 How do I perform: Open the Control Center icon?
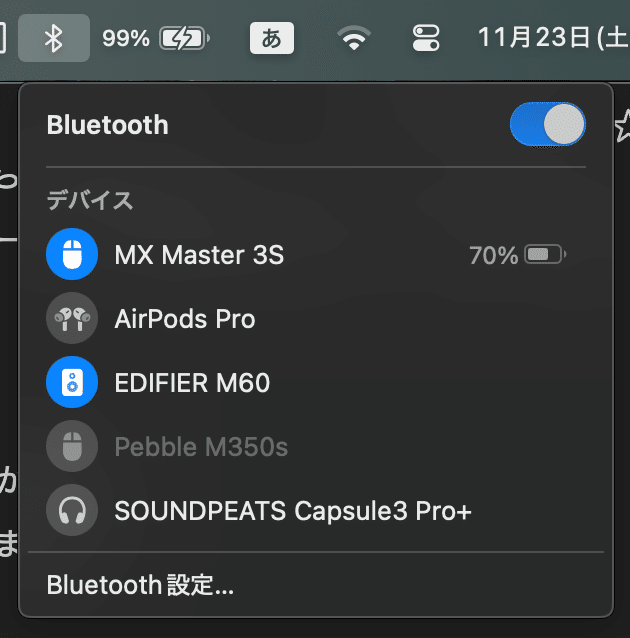point(426,38)
